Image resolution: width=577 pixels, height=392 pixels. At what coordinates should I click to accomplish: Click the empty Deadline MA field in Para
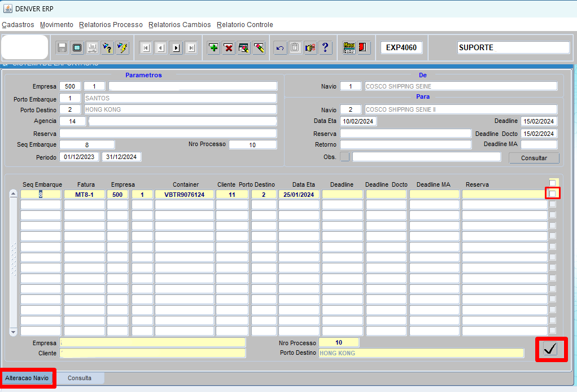539,144
